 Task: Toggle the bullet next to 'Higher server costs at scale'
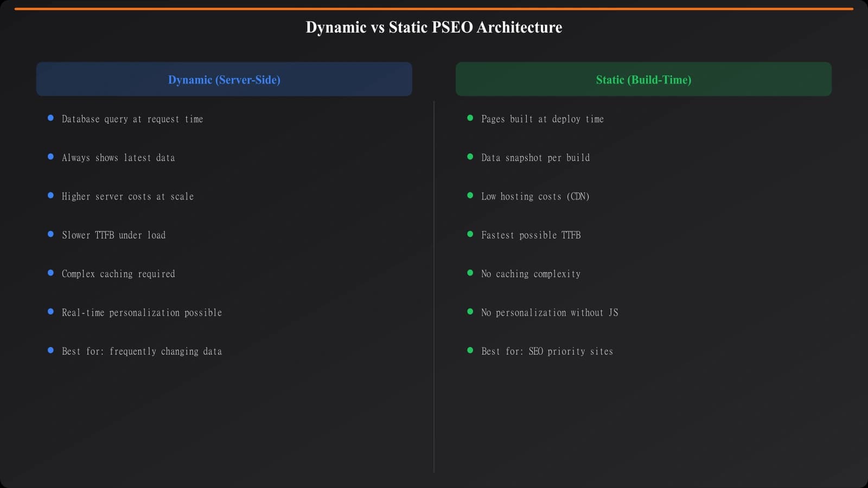point(52,195)
